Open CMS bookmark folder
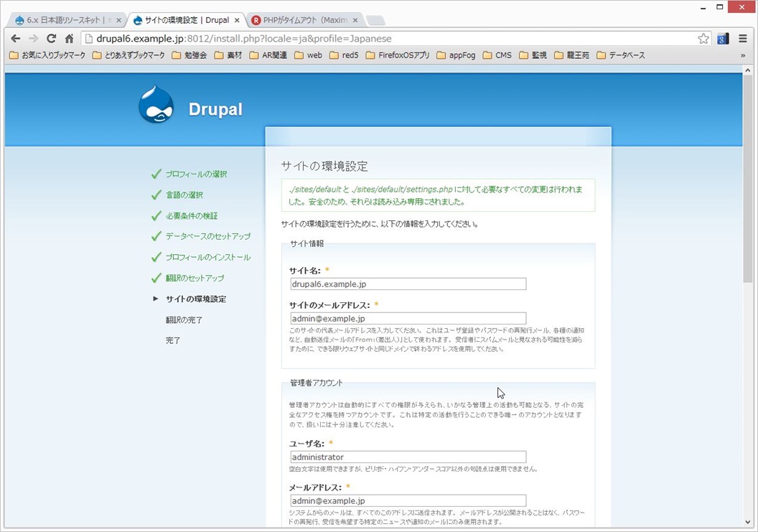 point(497,55)
